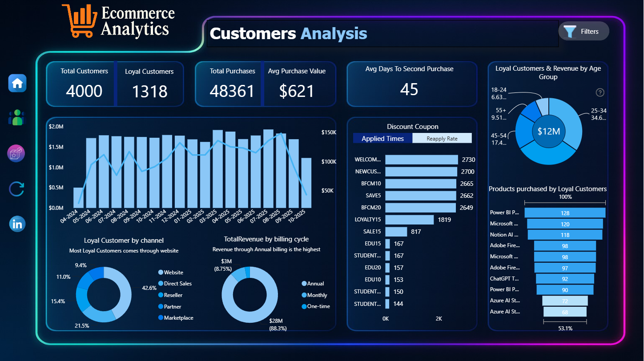The width and height of the screenshot is (644, 361).
Task: Click the circular refresh arrow sidebar icon
Action: pos(16,189)
